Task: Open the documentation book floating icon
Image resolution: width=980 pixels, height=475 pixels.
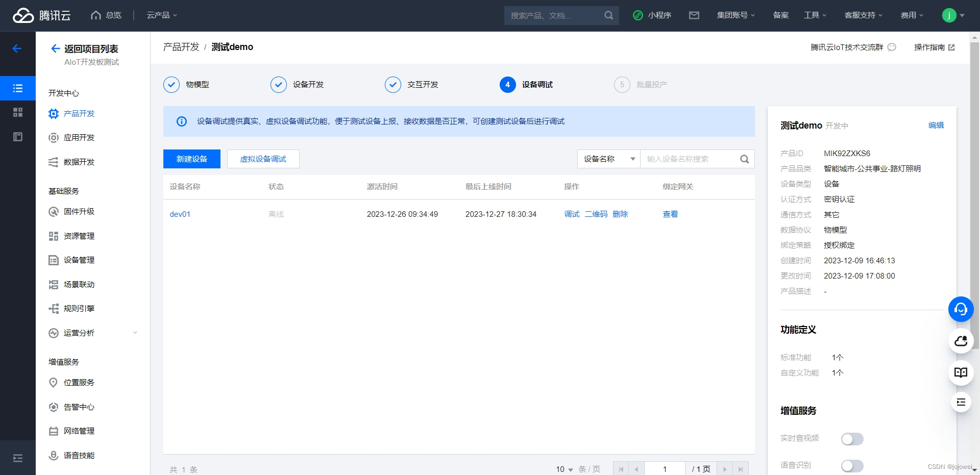Action: pos(961,372)
